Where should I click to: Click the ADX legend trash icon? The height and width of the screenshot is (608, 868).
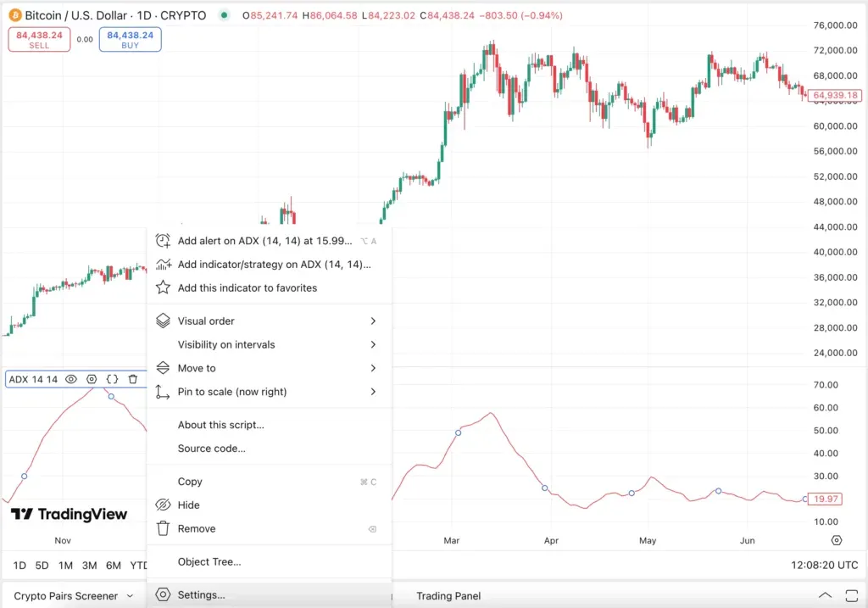(x=133, y=380)
